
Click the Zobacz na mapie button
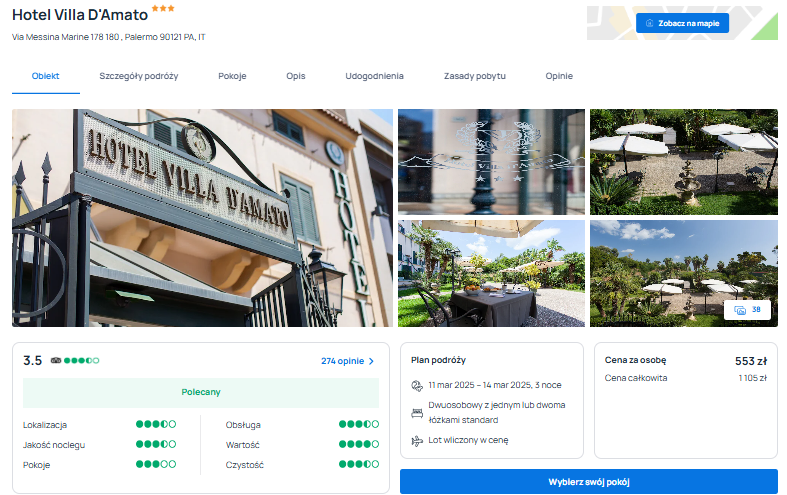click(x=683, y=23)
